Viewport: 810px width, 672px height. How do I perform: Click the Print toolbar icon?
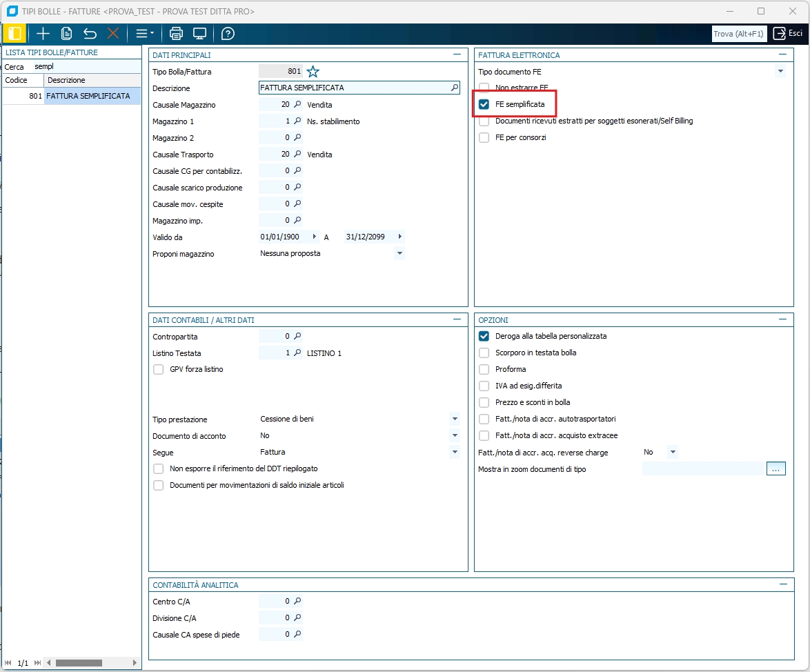click(176, 33)
